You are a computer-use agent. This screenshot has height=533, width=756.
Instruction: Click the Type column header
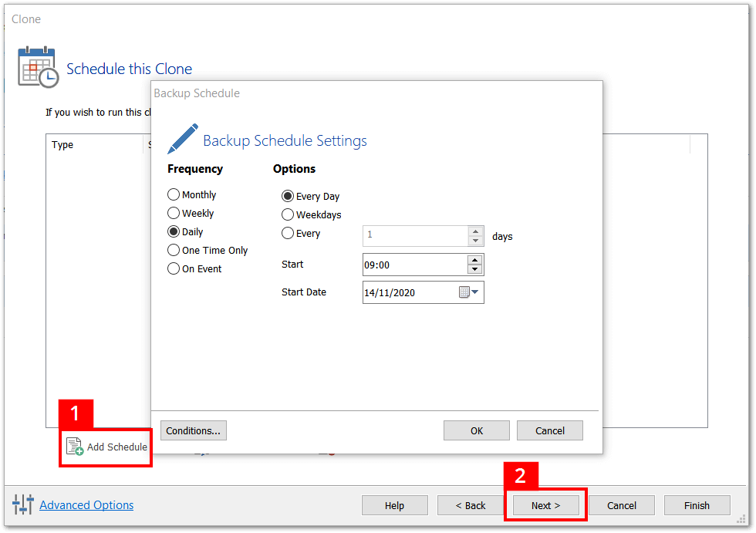click(x=62, y=144)
